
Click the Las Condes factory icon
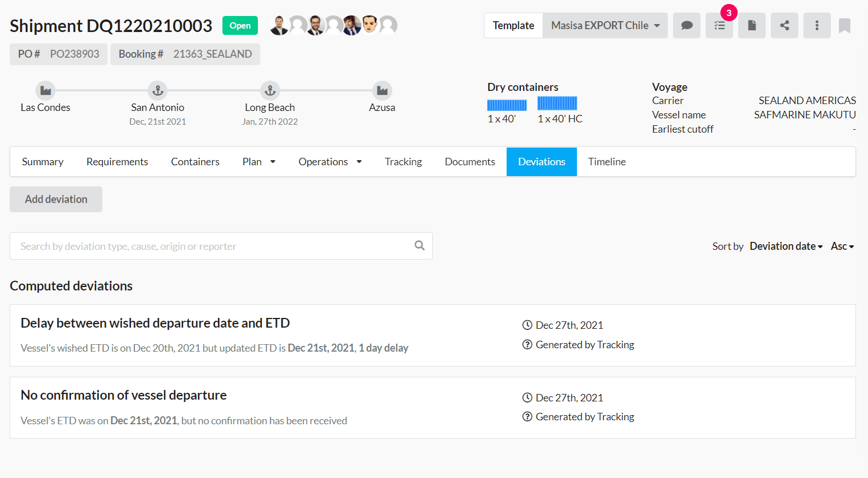pos(45,90)
